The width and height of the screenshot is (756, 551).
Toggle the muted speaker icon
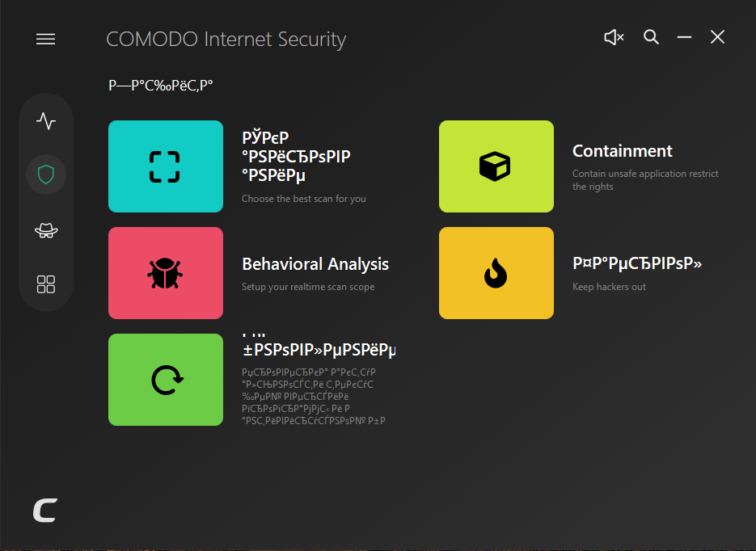pyautogui.click(x=614, y=37)
